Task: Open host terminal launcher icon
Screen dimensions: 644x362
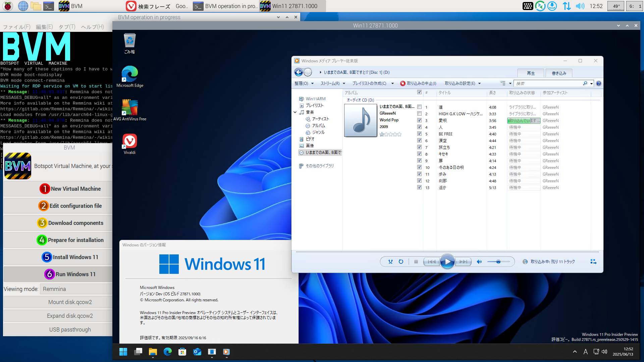Action: coord(49,6)
